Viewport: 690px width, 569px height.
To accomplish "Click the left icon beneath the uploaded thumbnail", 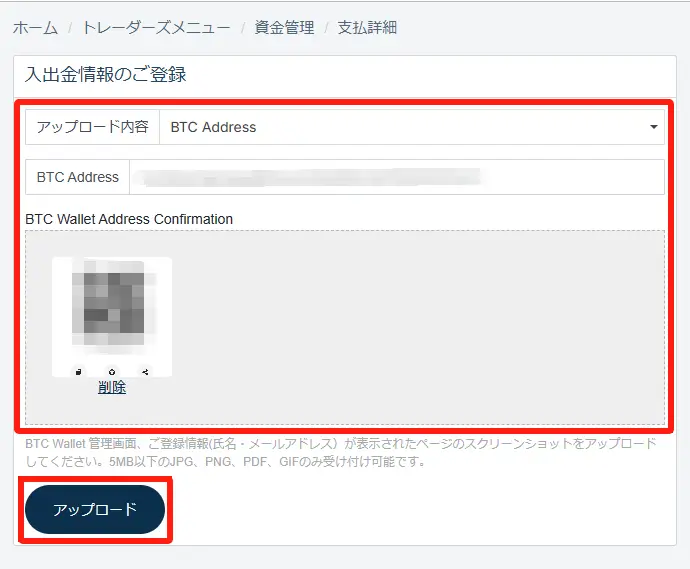I will [x=79, y=372].
